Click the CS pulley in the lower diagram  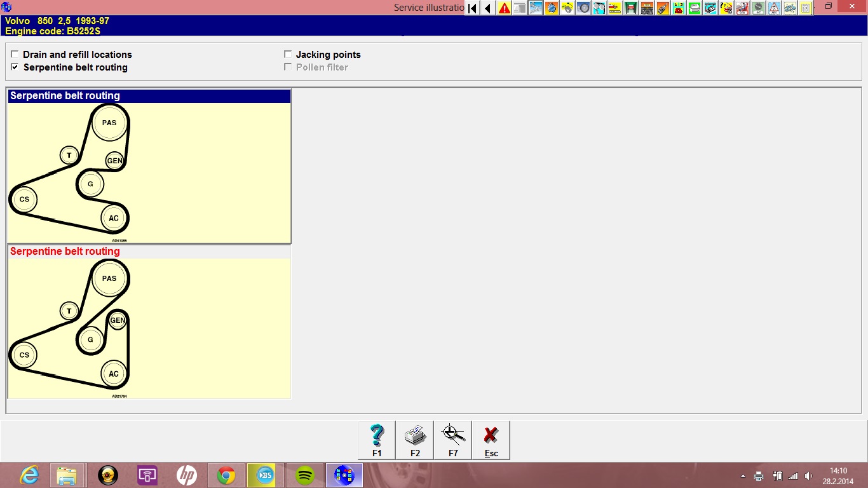click(x=24, y=355)
